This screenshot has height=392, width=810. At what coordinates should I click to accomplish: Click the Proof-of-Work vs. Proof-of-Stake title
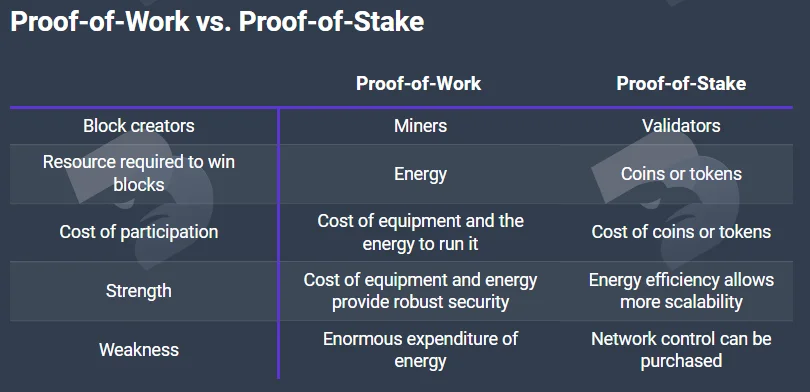pyautogui.click(x=217, y=22)
